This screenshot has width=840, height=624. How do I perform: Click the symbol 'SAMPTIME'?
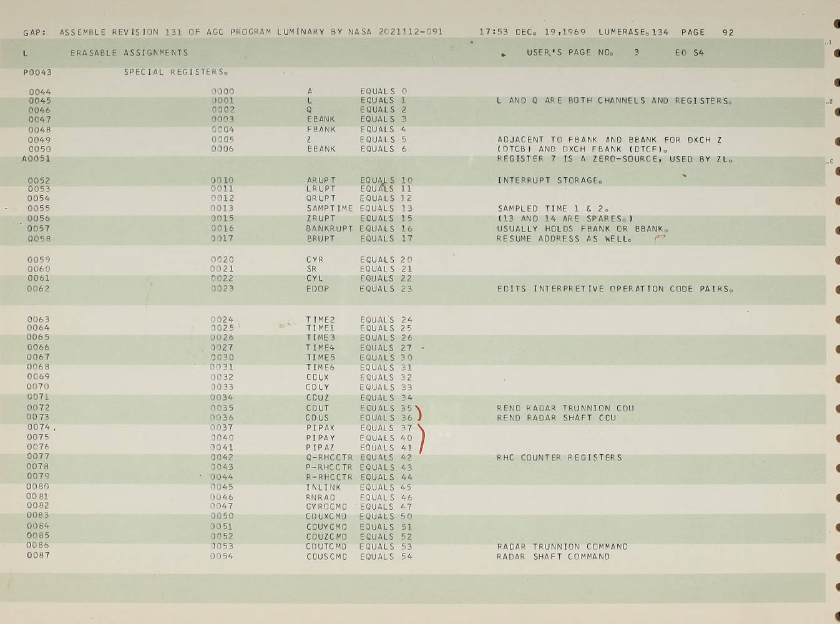330,208
